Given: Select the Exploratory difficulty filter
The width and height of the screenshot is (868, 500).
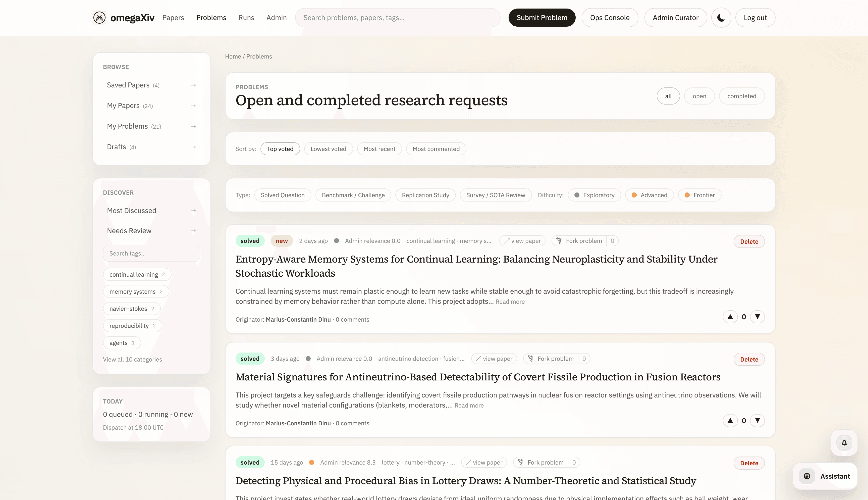Looking at the screenshot, I should [x=594, y=195].
